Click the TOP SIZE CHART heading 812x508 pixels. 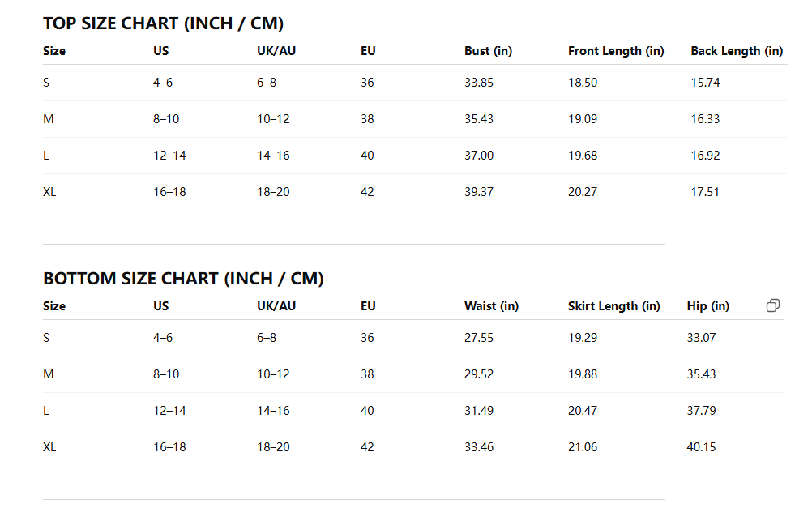click(163, 23)
